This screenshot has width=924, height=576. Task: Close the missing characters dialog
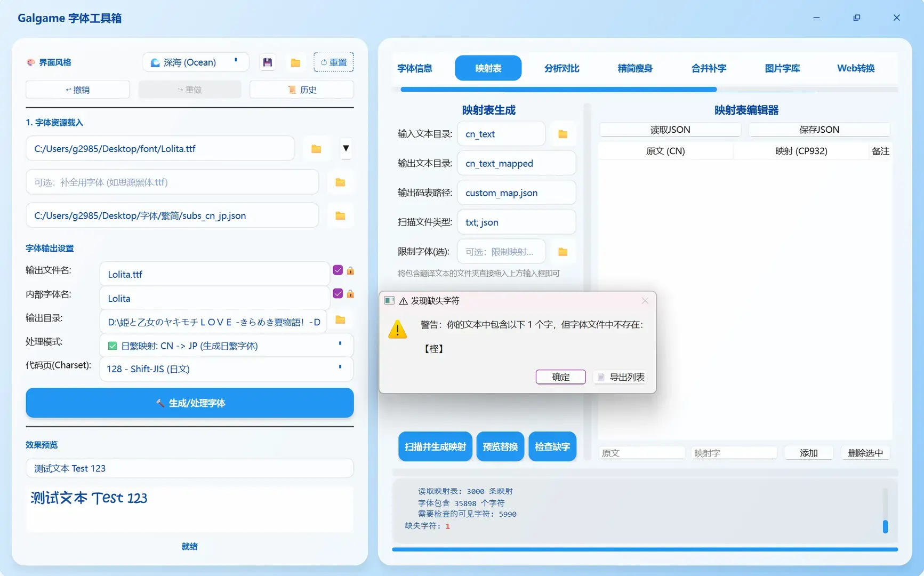(645, 301)
